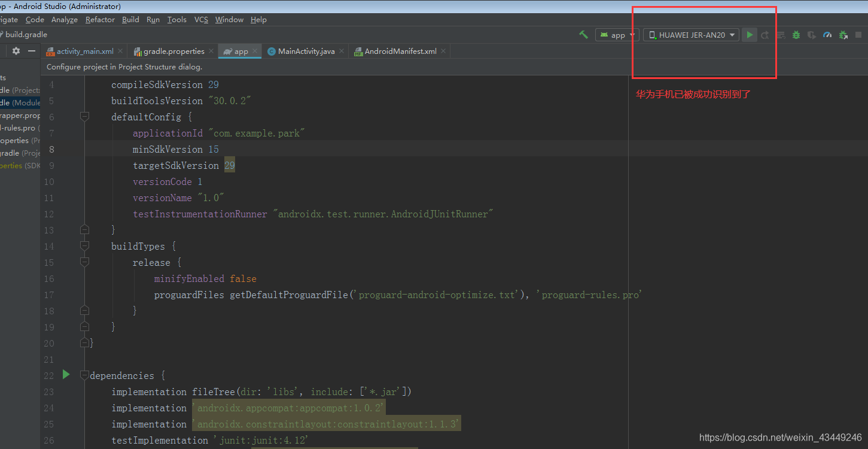Open the Help menu

pyautogui.click(x=258, y=20)
